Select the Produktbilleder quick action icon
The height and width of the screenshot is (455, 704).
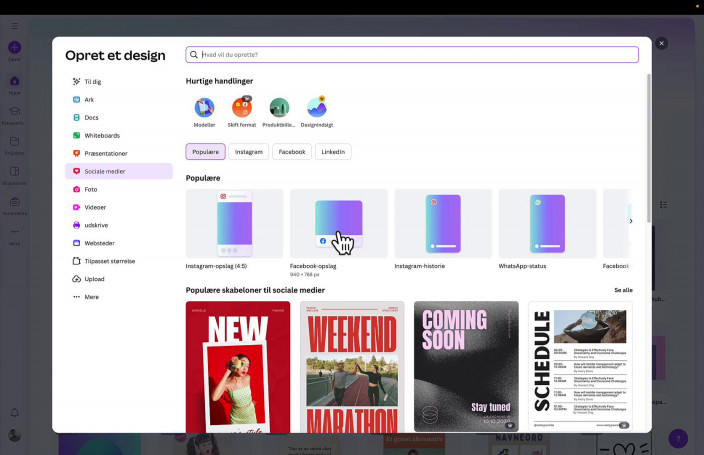coord(279,107)
